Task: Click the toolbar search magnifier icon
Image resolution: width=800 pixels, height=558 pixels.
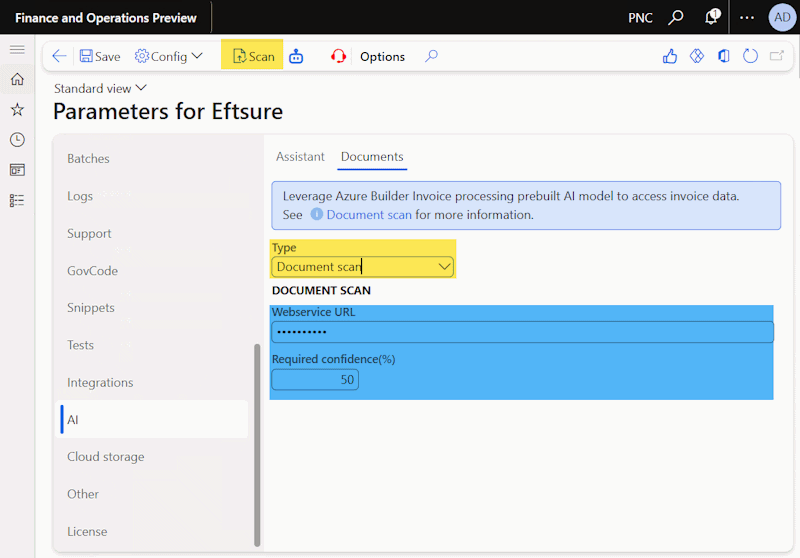Action: tap(432, 56)
